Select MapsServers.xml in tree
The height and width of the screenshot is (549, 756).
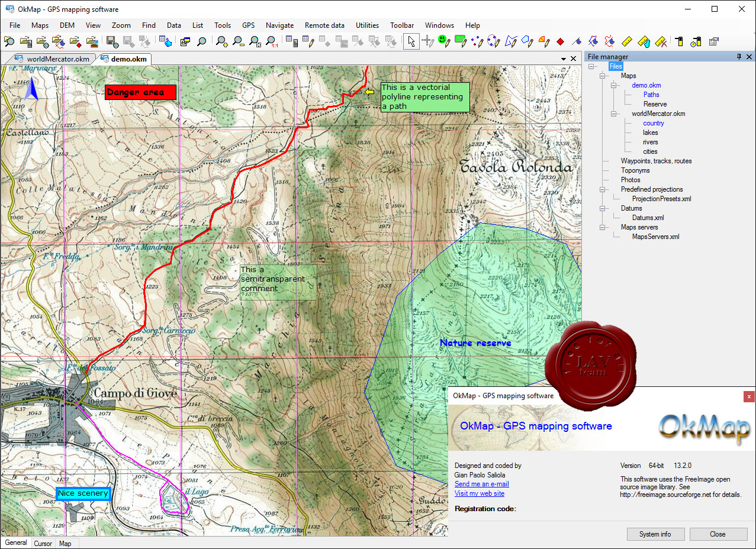point(655,237)
